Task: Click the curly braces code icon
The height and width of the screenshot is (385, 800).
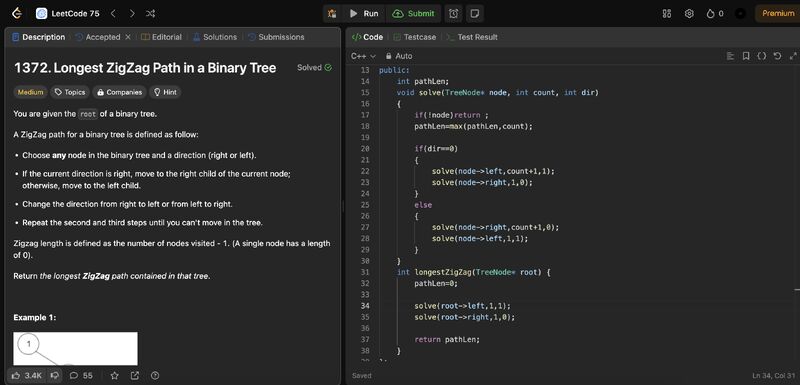Action: coord(761,56)
